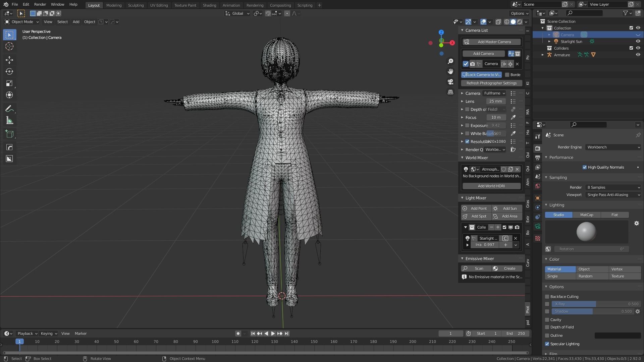Click Refresh Photographer Settings button

point(491,83)
